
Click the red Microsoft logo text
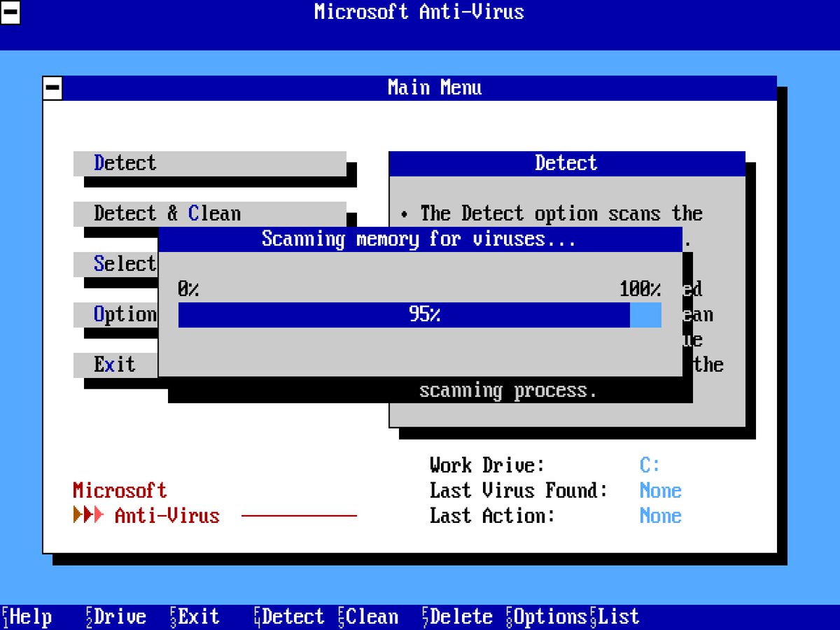click(x=120, y=491)
